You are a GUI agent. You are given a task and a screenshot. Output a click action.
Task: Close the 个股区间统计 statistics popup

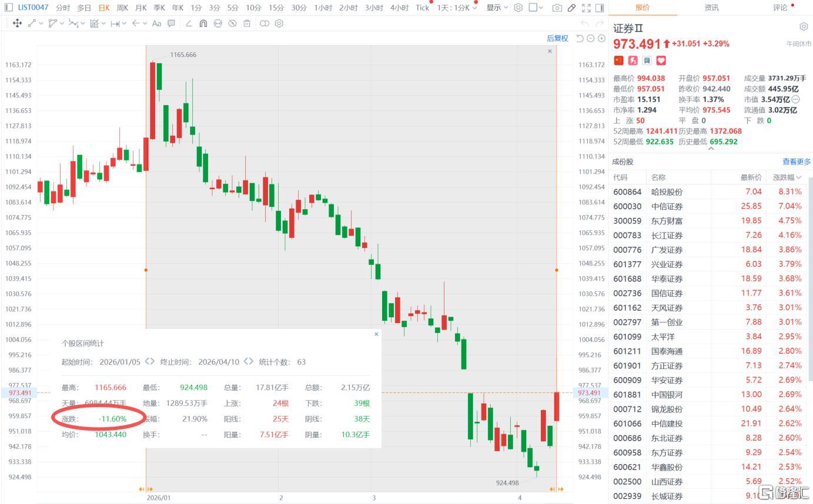(376, 334)
